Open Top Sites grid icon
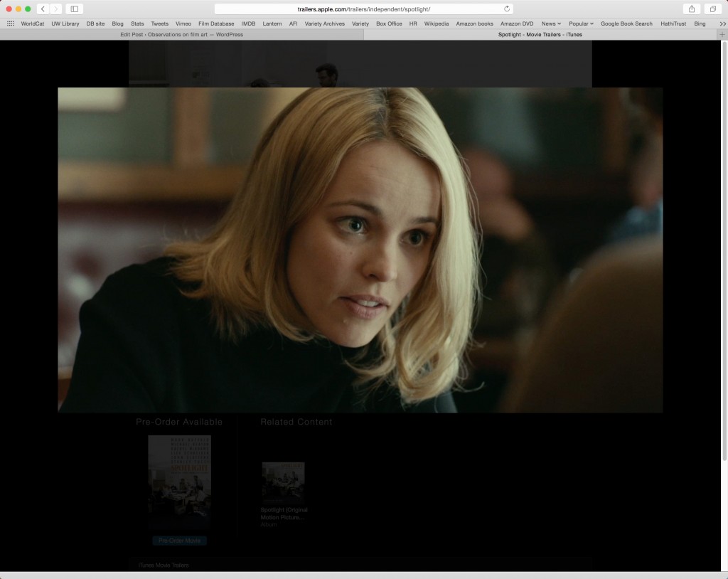Viewport: 728px width, 579px height. (x=11, y=23)
